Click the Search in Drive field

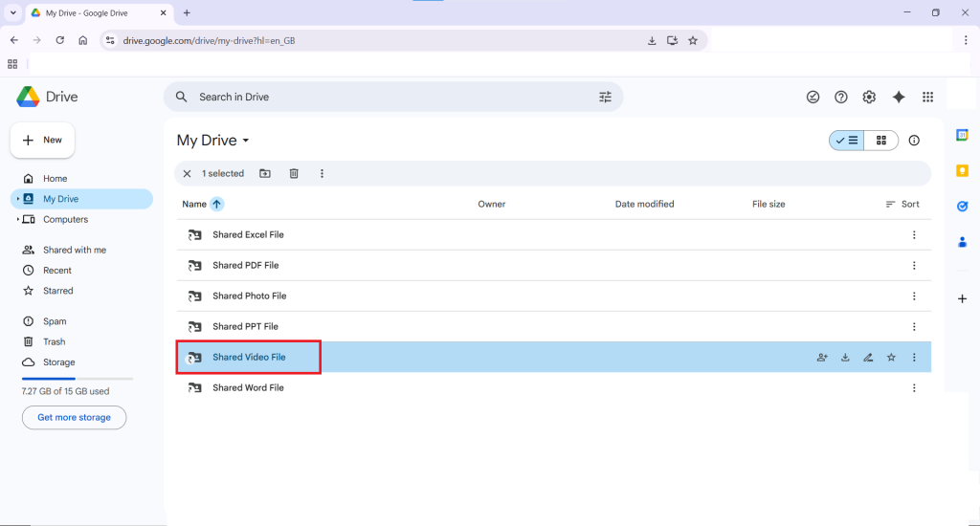(x=383, y=97)
